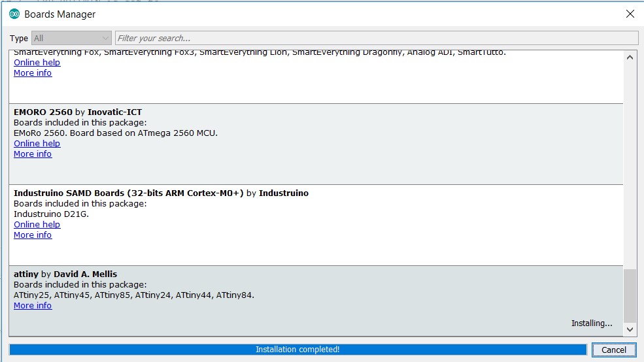
Task: Open More info for EMORO 2560
Action: coord(33,154)
